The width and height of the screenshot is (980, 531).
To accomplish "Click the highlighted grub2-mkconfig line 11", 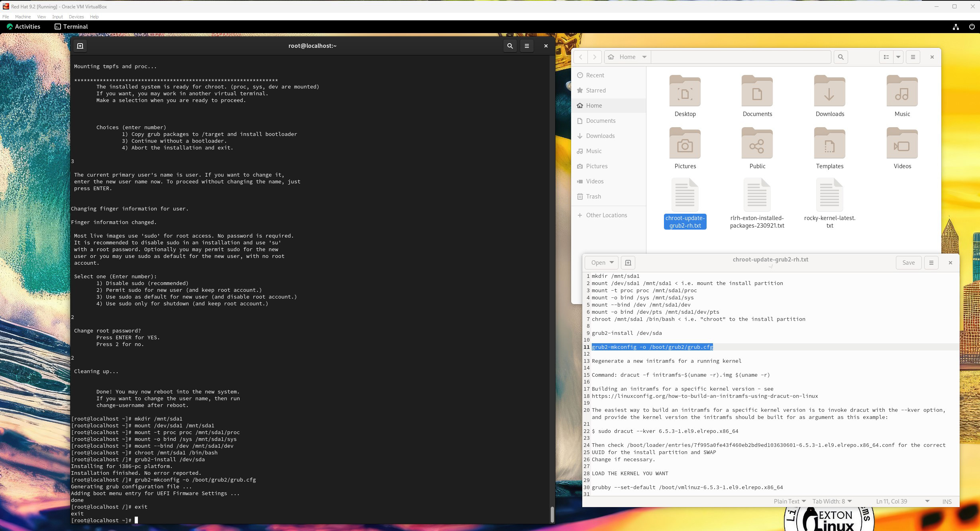I will pyautogui.click(x=652, y=347).
